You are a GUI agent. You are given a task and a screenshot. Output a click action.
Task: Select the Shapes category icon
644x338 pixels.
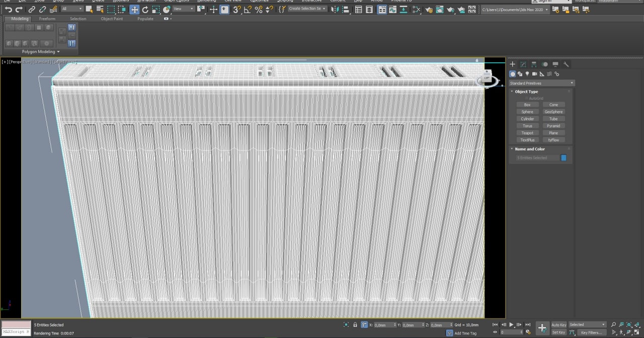tap(520, 74)
